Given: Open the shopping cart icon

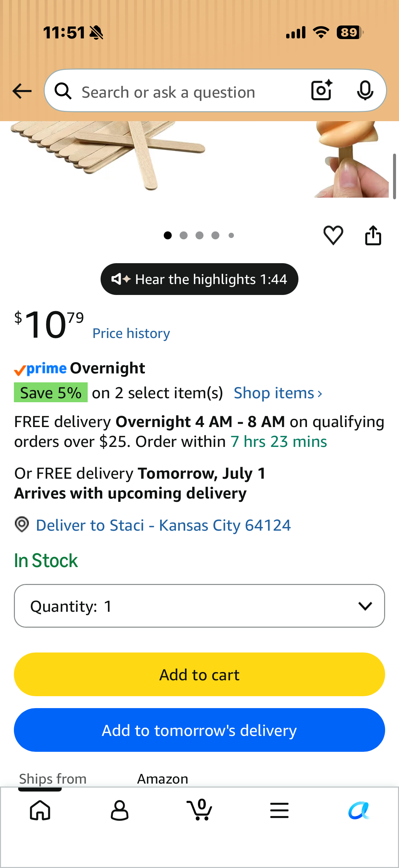Looking at the screenshot, I should pyautogui.click(x=199, y=810).
